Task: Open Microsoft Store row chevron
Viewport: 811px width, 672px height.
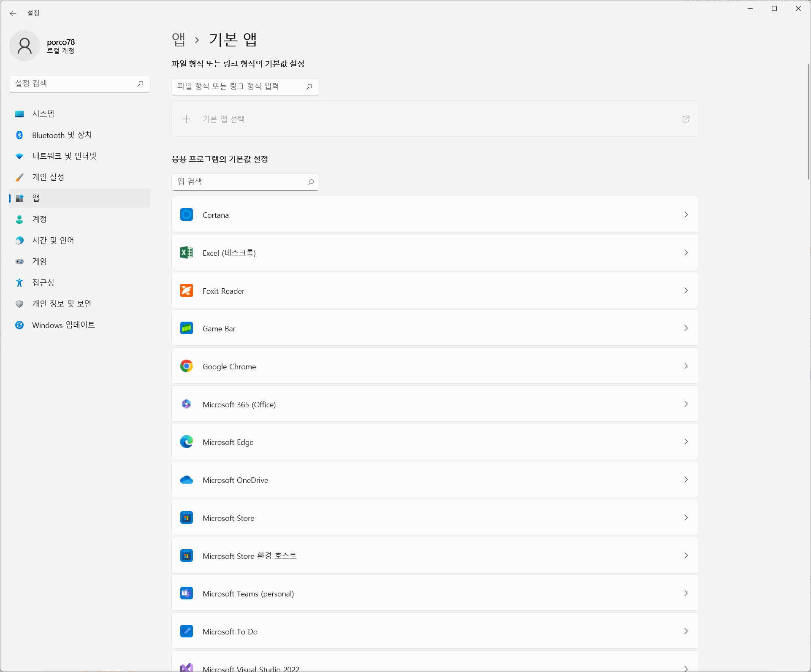Action: point(686,518)
